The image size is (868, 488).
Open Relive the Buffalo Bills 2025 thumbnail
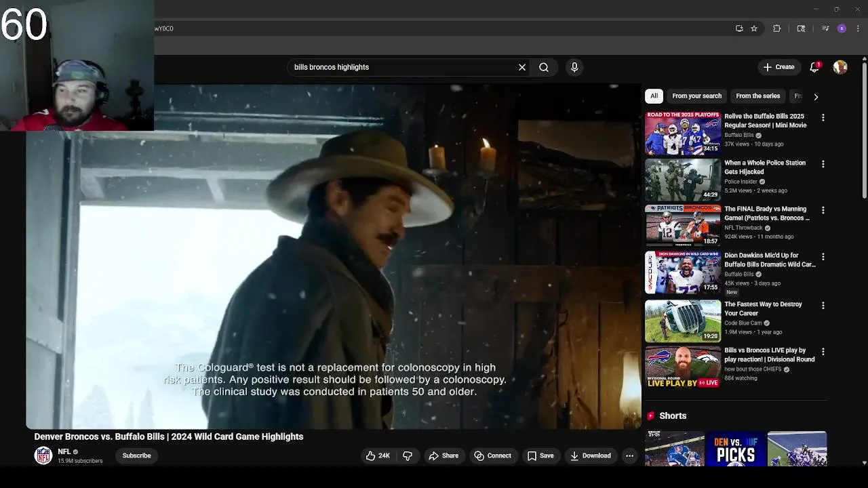683,134
